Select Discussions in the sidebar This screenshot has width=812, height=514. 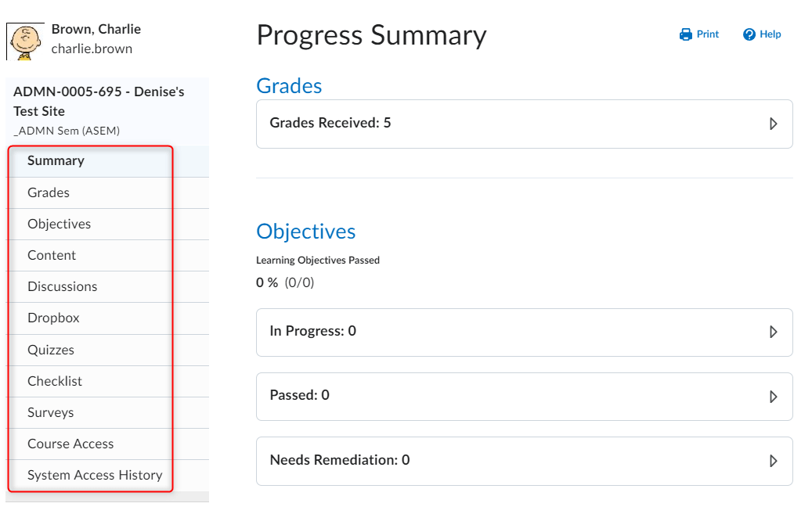click(x=63, y=286)
